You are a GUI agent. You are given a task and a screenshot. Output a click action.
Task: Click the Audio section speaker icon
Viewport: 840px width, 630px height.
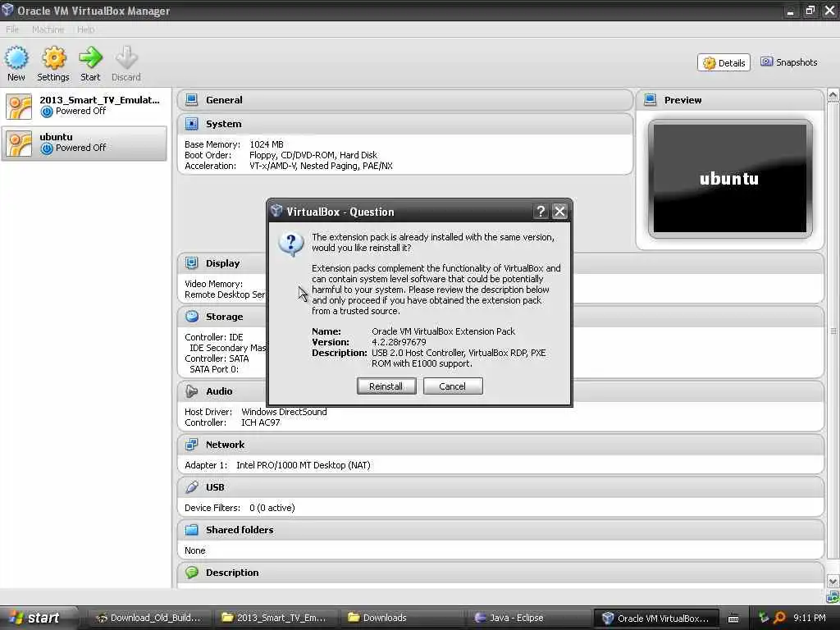click(x=191, y=391)
